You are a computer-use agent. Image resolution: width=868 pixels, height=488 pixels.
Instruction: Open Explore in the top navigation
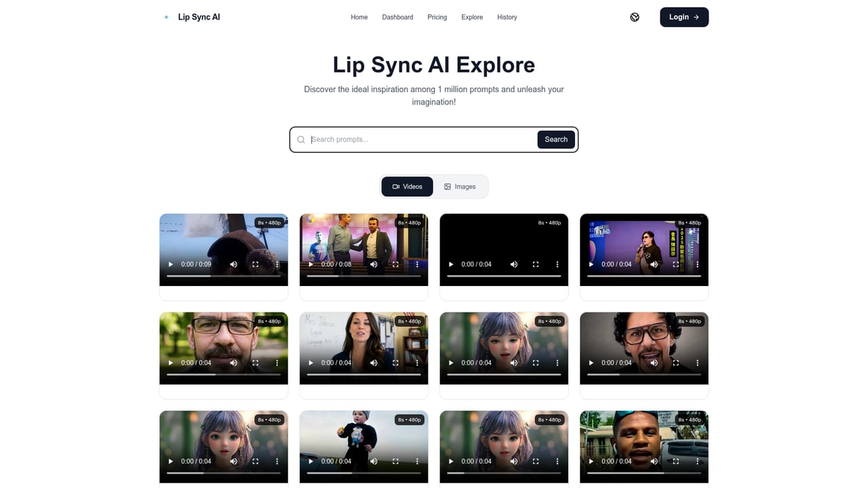(472, 17)
